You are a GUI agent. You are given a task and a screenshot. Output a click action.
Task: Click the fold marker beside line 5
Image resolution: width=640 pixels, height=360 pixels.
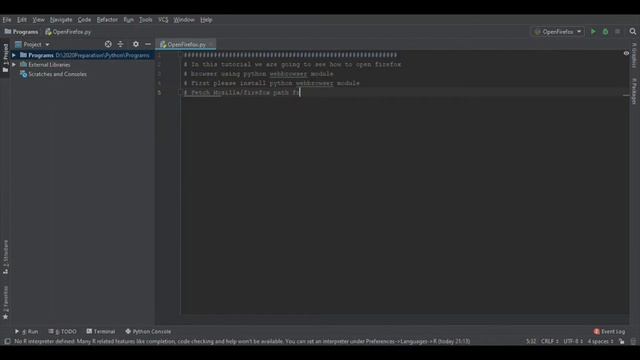pyautogui.click(x=180, y=93)
